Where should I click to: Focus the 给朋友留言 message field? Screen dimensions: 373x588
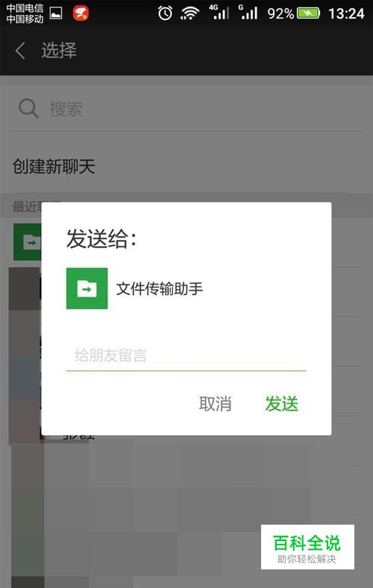(186, 355)
